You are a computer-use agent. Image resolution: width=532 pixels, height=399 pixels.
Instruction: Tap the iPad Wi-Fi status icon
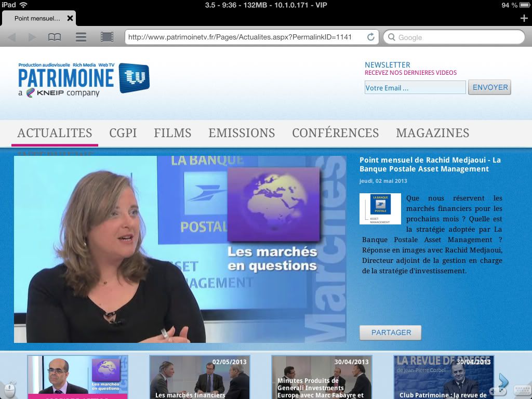coord(23,5)
